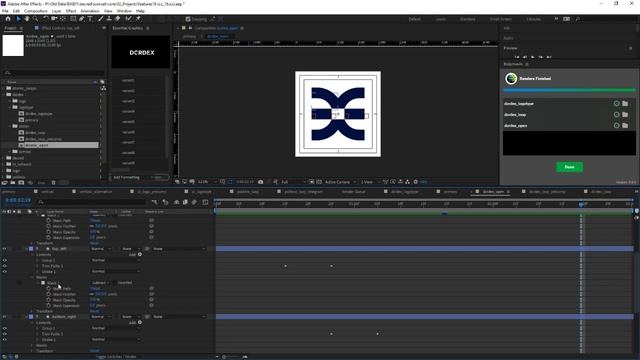The image size is (640, 360).
Task: Select the Type text tool
Action: pyautogui.click(x=90, y=19)
